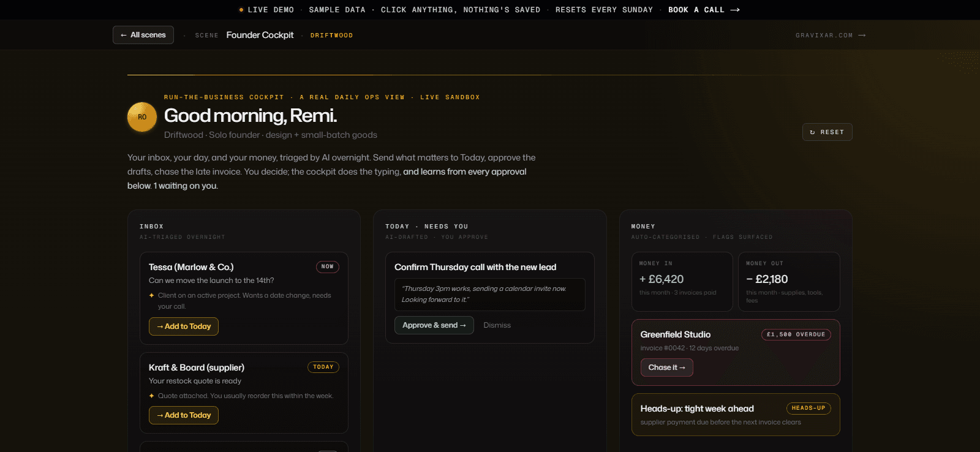Click the orange live demo dot
Screen dimensions: 980x452
click(x=241, y=10)
